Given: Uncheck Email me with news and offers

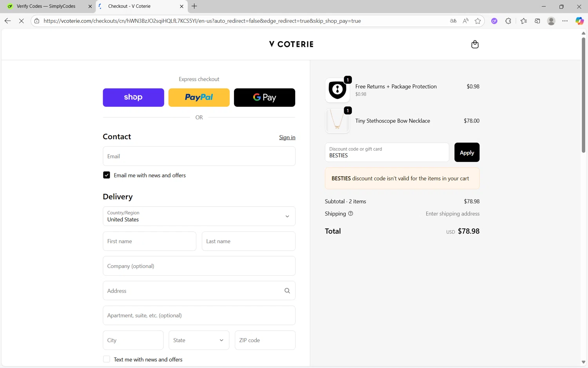Looking at the screenshot, I should click(107, 175).
